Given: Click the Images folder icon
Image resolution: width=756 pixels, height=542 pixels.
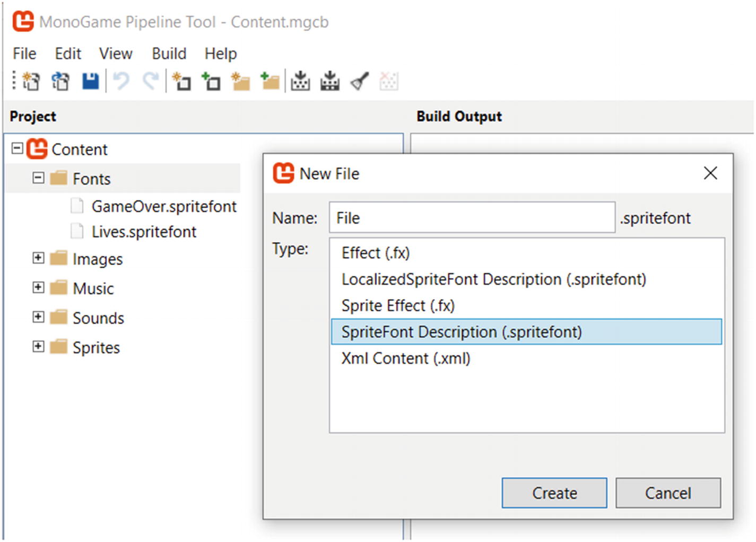Looking at the screenshot, I should click(59, 258).
